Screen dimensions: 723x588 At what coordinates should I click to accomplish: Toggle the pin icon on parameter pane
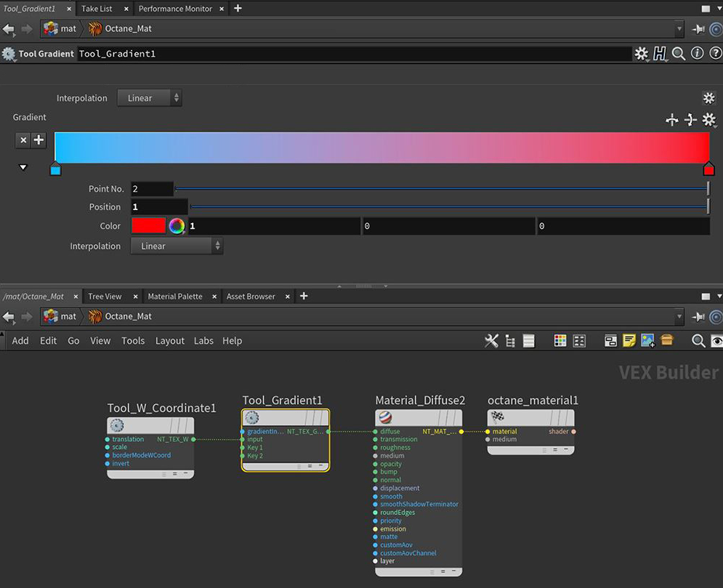[x=698, y=29]
